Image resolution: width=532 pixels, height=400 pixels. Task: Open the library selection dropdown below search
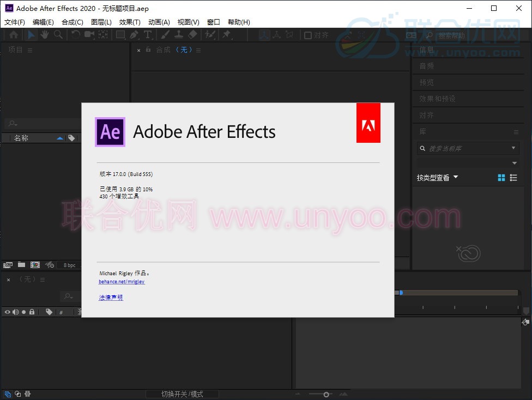pyautogui.click(x=515, y=163)
